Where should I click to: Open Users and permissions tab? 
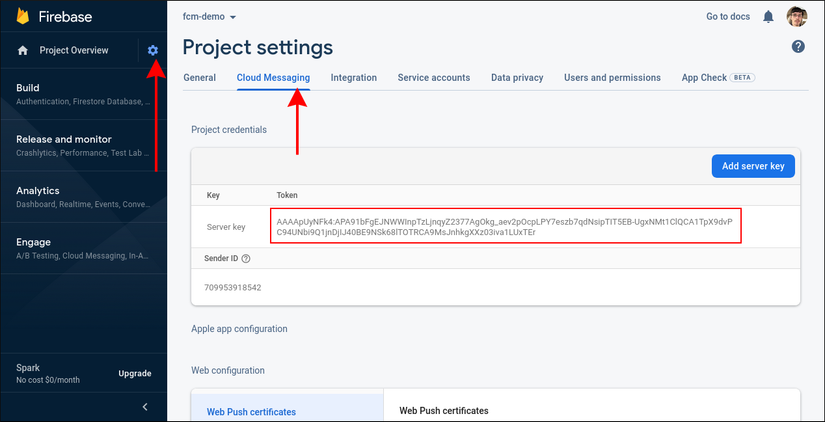point(612,77)
